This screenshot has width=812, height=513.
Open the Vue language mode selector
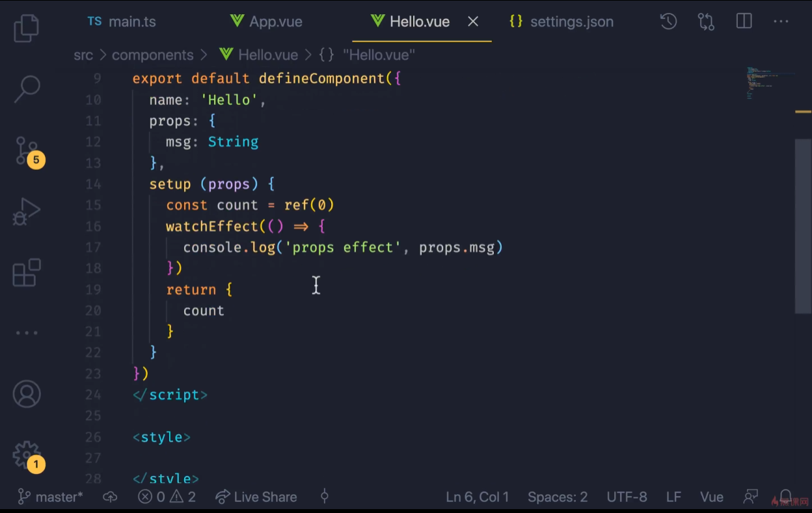(x=711, y=497)
